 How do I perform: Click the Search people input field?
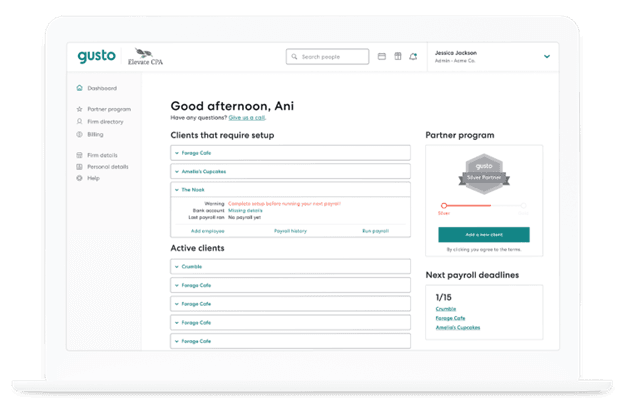coord(328,57)
